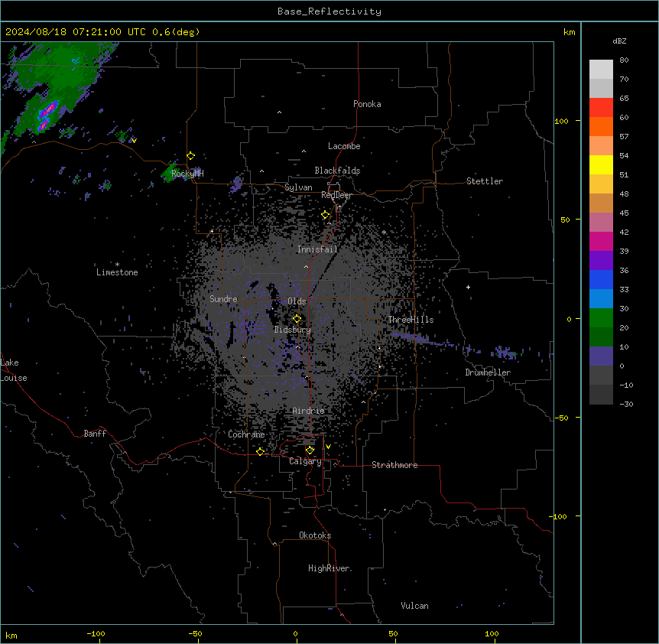Click the yellow V marker northwest of RockyMH

(134, 141)
